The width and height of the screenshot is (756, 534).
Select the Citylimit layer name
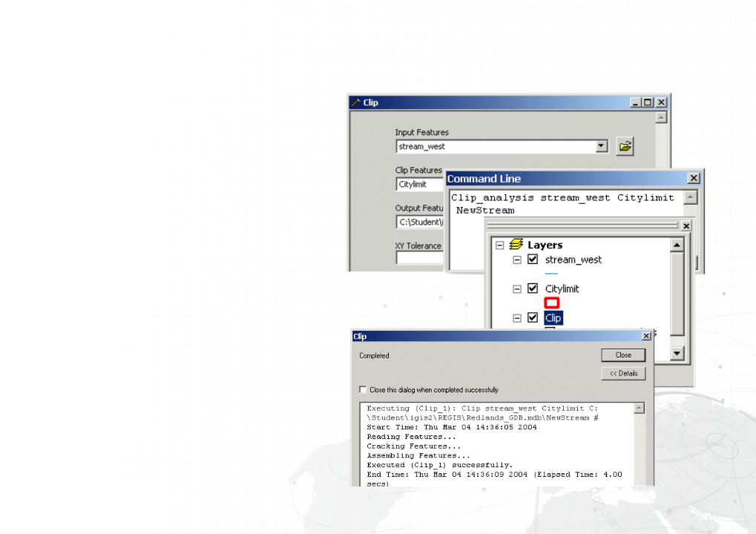(x=562, y=289)
